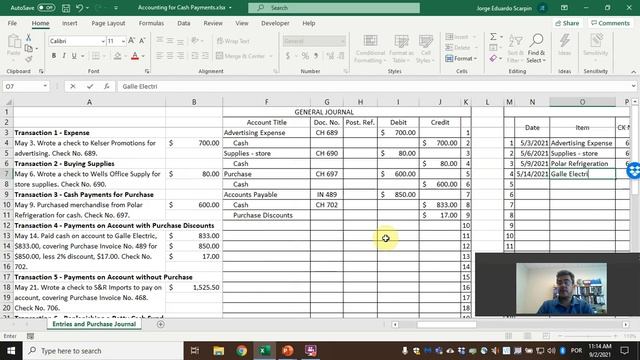
Task: Click the New Sheet plus button
Action: [160, 324]
